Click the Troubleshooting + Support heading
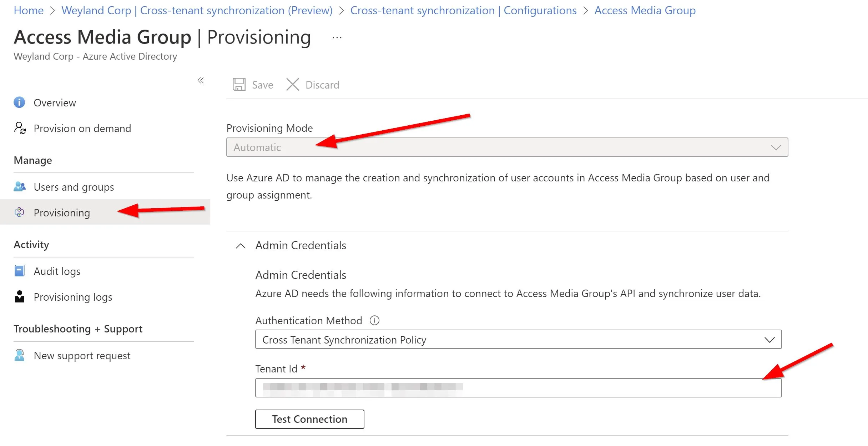This screenshot has height=446, width=868. (x=78, y=329)
